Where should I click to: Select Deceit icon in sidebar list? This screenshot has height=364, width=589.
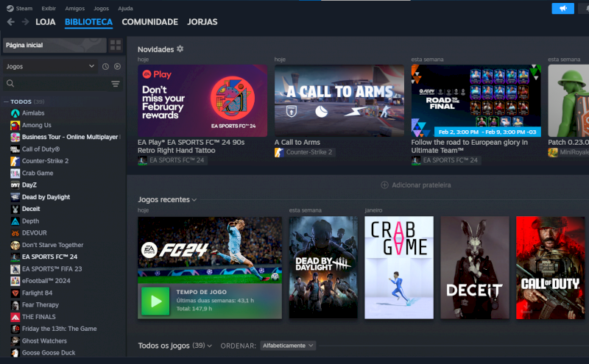[15, 209]
